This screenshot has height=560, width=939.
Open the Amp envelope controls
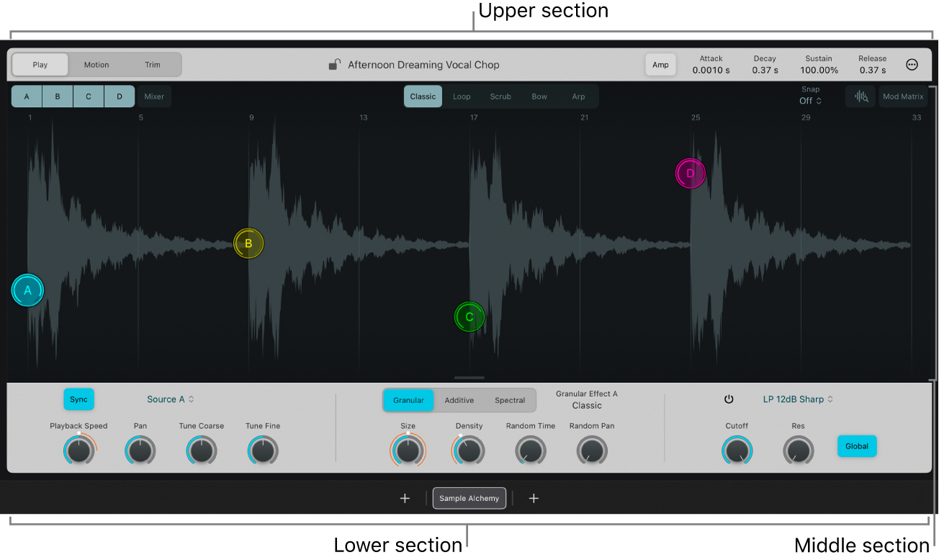point(660,64)
